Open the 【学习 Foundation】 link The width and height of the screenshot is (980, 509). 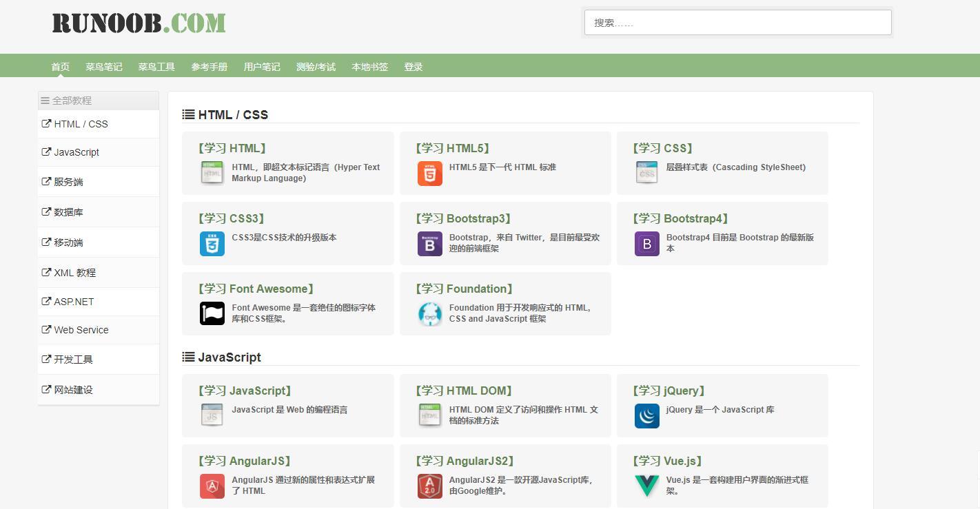[465, 289]
